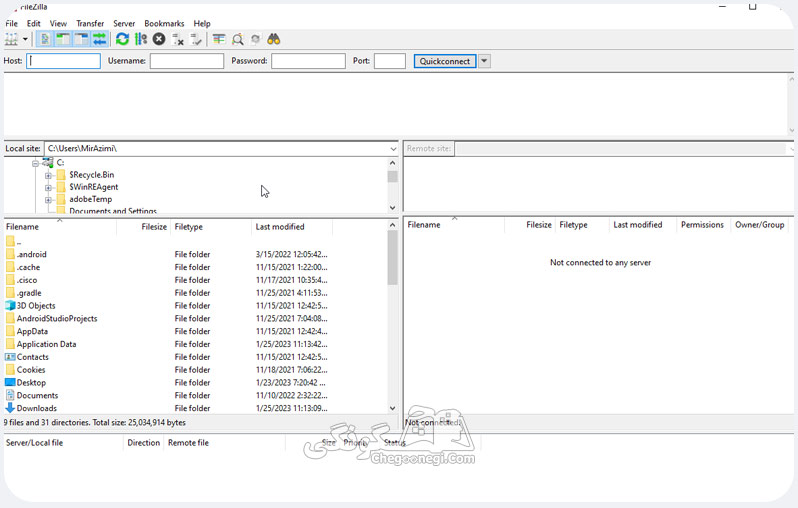
Task: Click the local tree scroll down arrow
Action: pyautogui.click(x=392, y=208)
